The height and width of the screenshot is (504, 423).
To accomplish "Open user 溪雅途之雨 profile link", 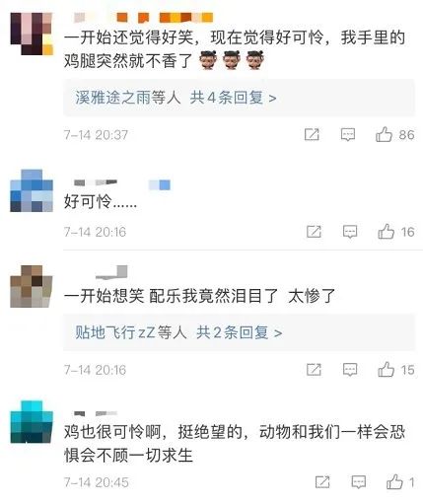I will coord(112,98).
